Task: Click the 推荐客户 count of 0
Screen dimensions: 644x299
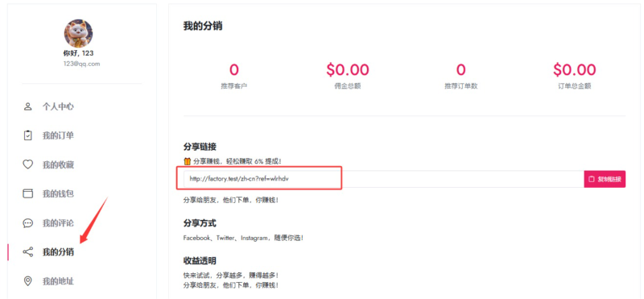Action: 233,69
